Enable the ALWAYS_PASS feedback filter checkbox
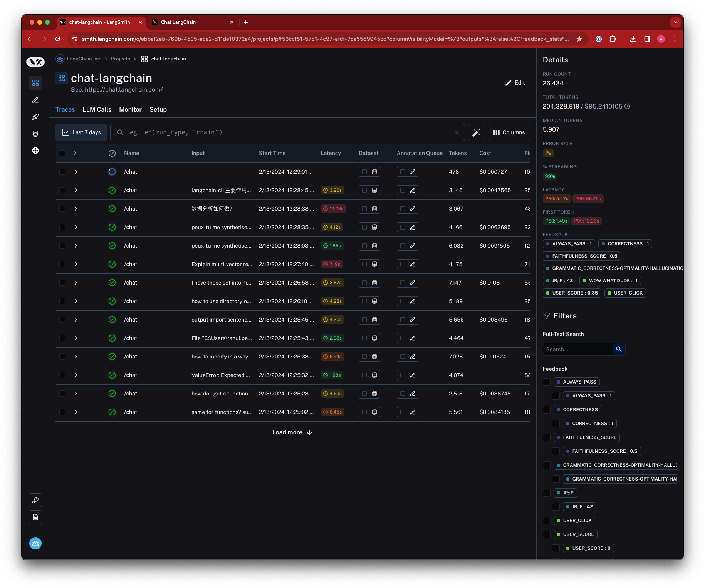The height and width of the screenshot is (588, 705). coord(547,382)
